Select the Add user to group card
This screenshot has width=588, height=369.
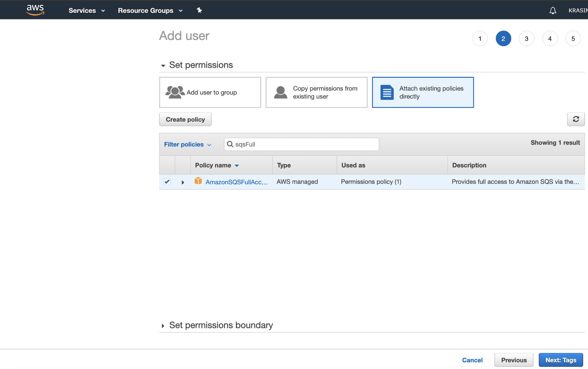[210, 92]
